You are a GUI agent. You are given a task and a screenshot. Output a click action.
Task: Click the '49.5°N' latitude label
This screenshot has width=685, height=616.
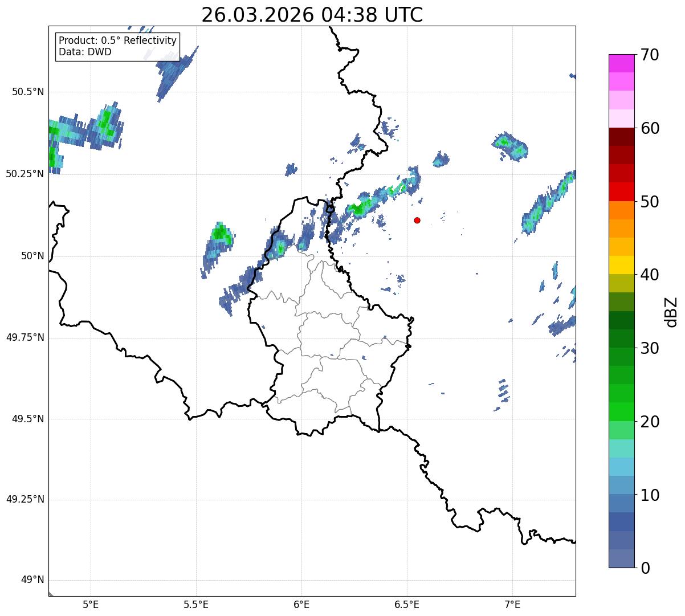[27, 419]
